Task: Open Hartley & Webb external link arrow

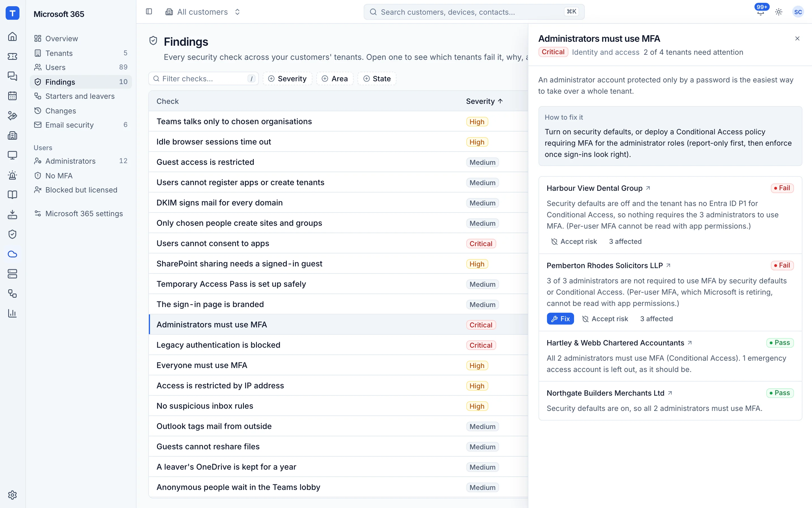Action: (x=690, y=343)
